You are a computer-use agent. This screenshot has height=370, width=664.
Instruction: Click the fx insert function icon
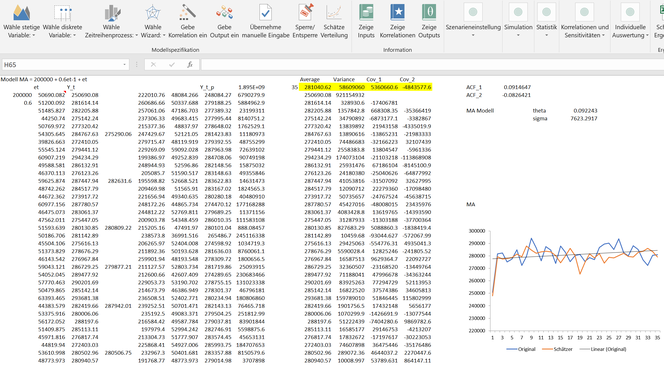point(190,65)
